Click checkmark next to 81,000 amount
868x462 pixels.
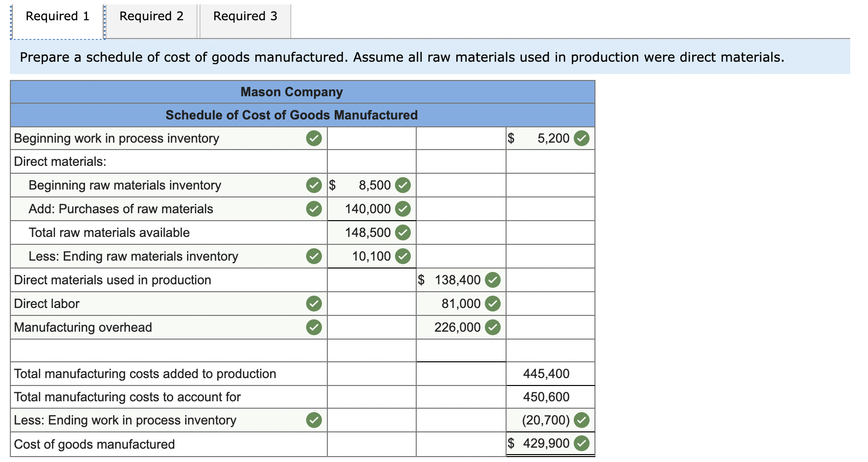(x=492, y=304)
